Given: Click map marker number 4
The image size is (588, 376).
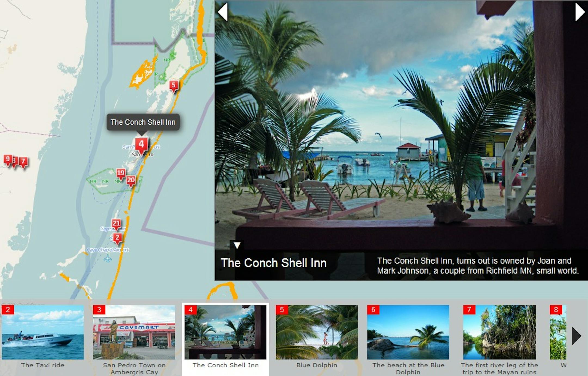Looking at the screenshot, I should [141, 145].
